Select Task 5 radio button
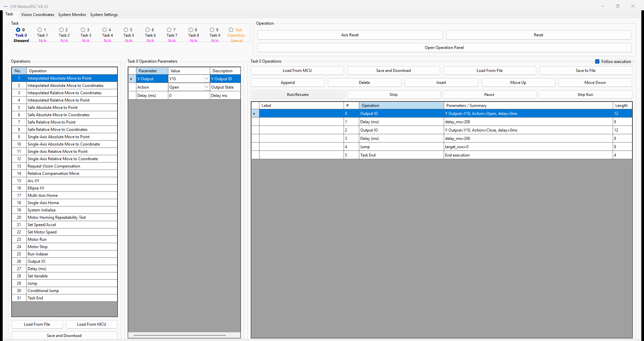The height and width of the screenshot is (341, 644). 126,30
